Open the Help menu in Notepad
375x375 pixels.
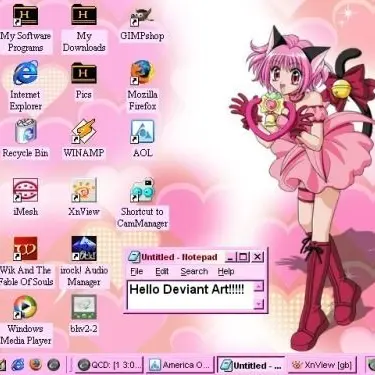(x=226, y=272)
